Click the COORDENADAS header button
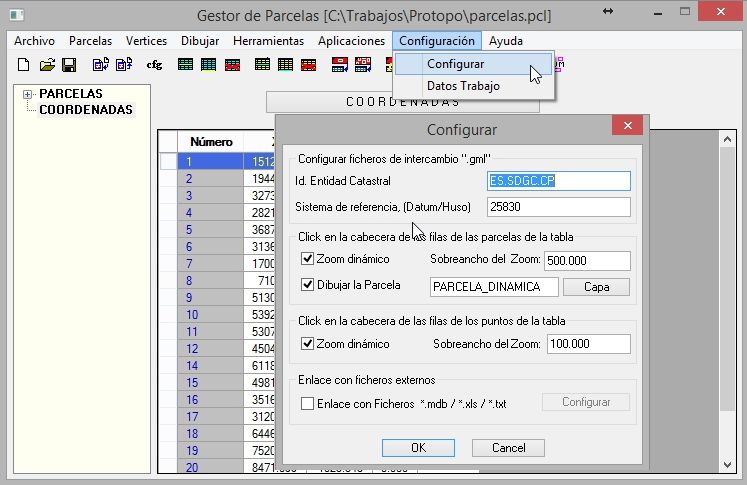Viewport: 747px width, 485px height. point(403,102)
